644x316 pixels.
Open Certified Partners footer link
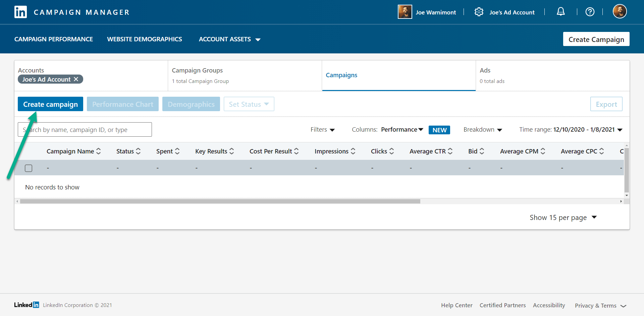(x=502, y=305)
